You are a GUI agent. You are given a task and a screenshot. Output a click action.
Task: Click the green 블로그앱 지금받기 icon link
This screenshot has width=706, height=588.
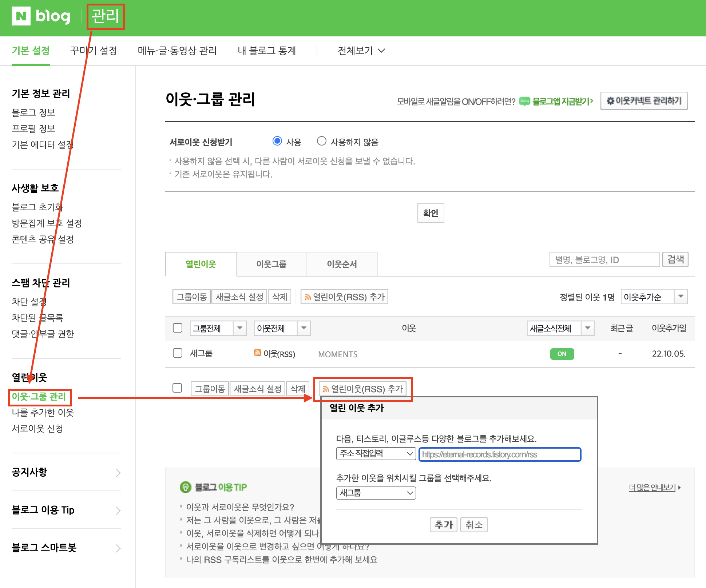point(524,101)
